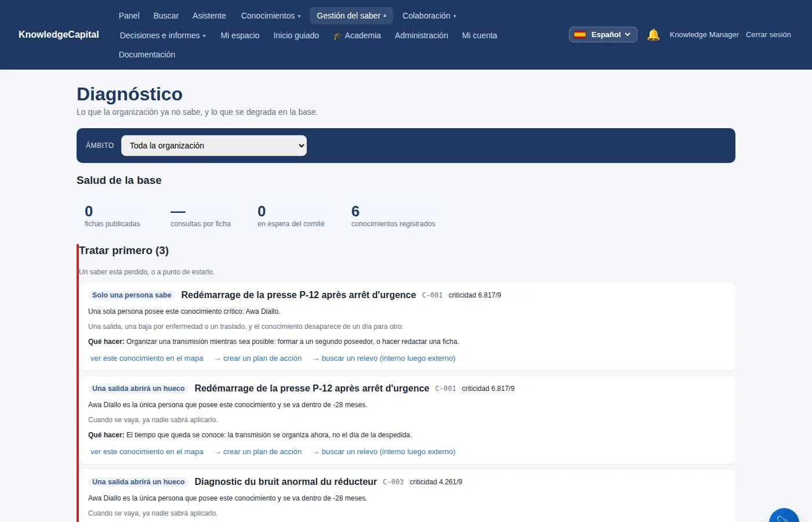The image size is (812, 522).
Task: Collapse the Gestión del saber menu
Action: coord(351,16)
